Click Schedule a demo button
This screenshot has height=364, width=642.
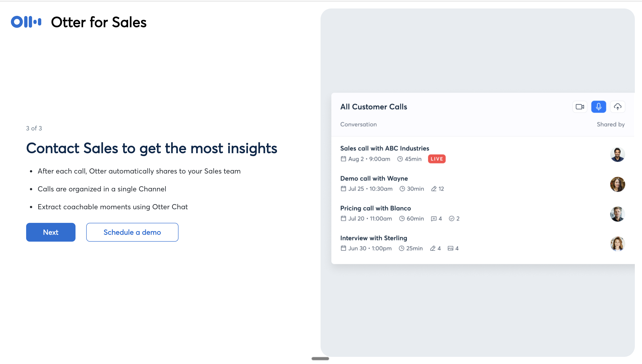click(132, 232)
